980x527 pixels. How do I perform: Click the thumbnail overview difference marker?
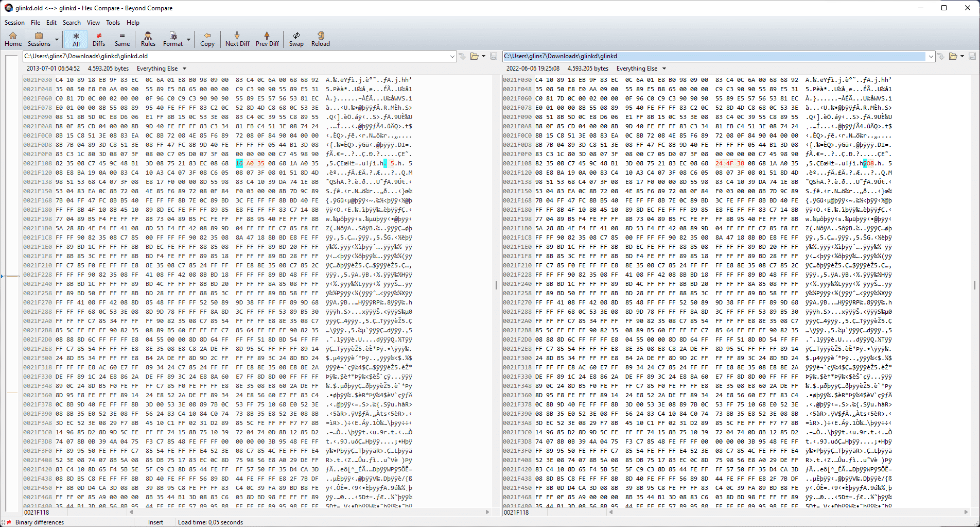pos(10,276)
